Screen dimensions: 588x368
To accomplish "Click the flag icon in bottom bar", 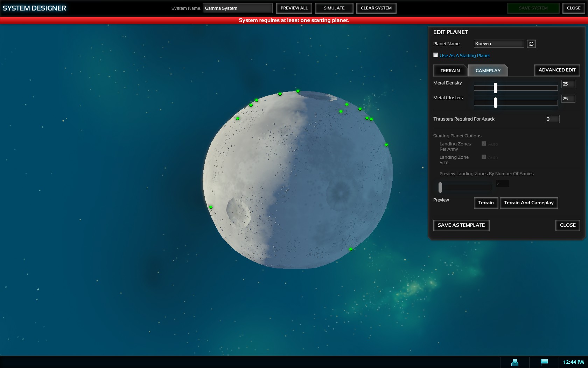I will [x=544, y=362].
